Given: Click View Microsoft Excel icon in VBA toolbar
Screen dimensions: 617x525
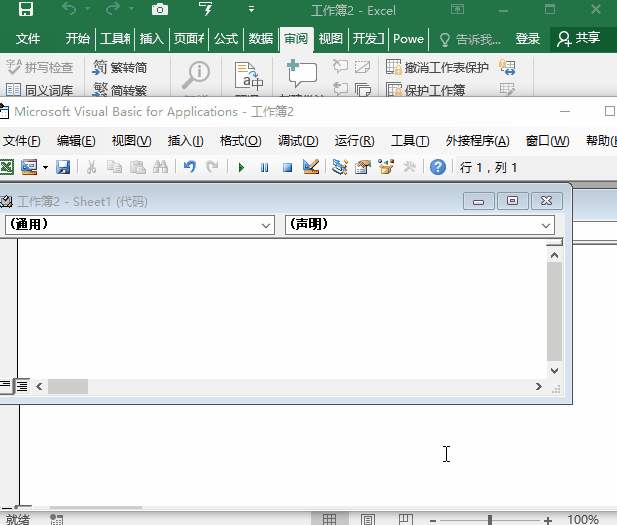Looking at the screenshot, I should coord(6,167).
